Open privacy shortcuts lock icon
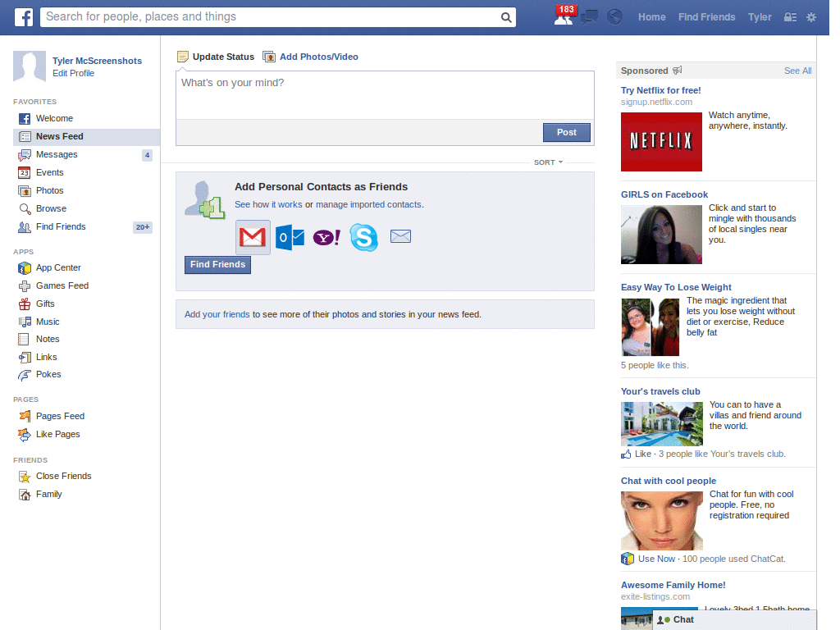The width and height of the screenshot is (840, 630). [790, 17]
